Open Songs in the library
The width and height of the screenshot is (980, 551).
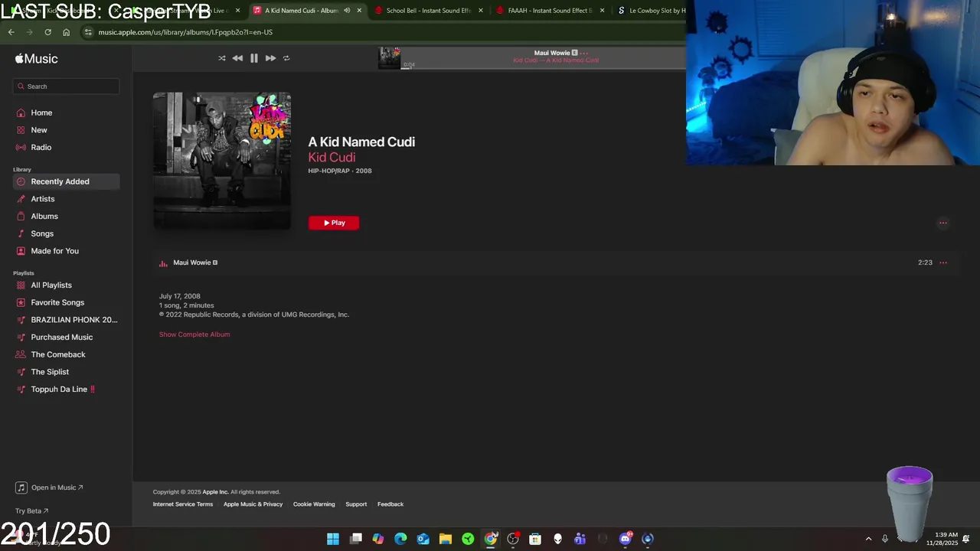click(x=41, y=233)
